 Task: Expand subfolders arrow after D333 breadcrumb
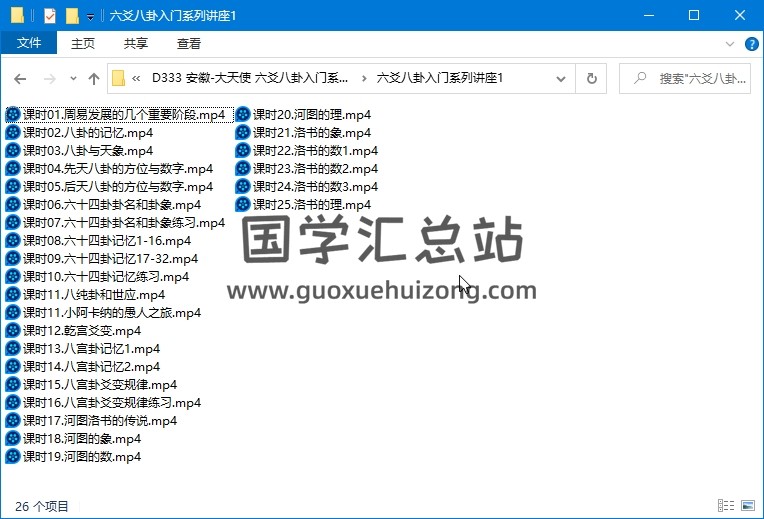click(363, 78)
